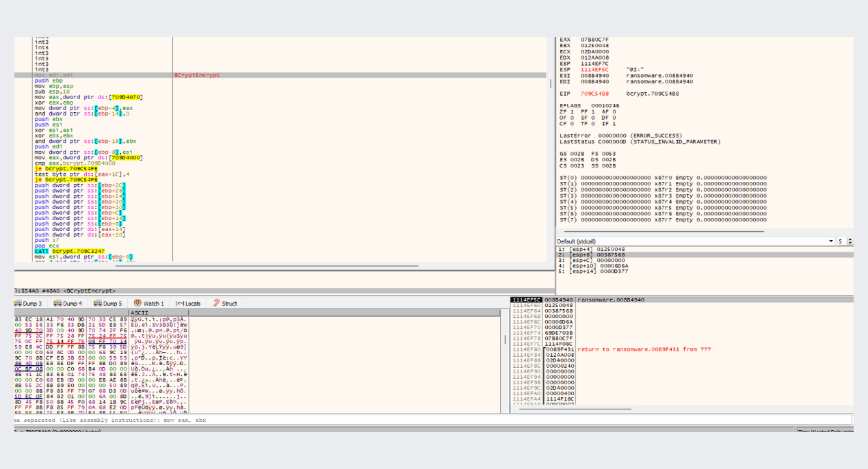Open the Default (stdcall) calling convention dropdown
The image size is (868, 469).
(695, 241)
